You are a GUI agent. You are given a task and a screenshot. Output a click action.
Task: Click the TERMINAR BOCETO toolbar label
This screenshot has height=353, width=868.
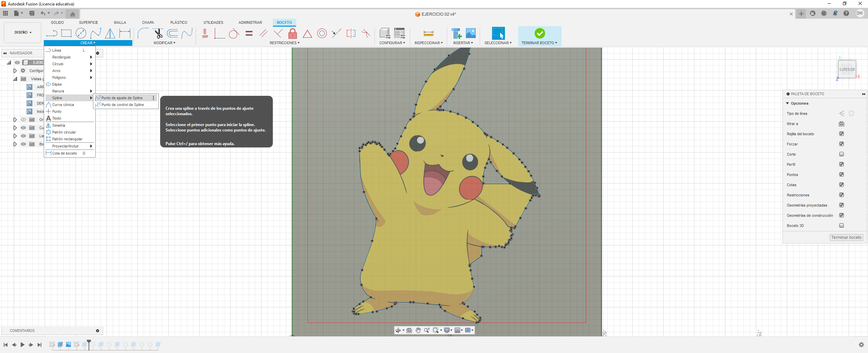pyautogui.click(x=539, y=43)
